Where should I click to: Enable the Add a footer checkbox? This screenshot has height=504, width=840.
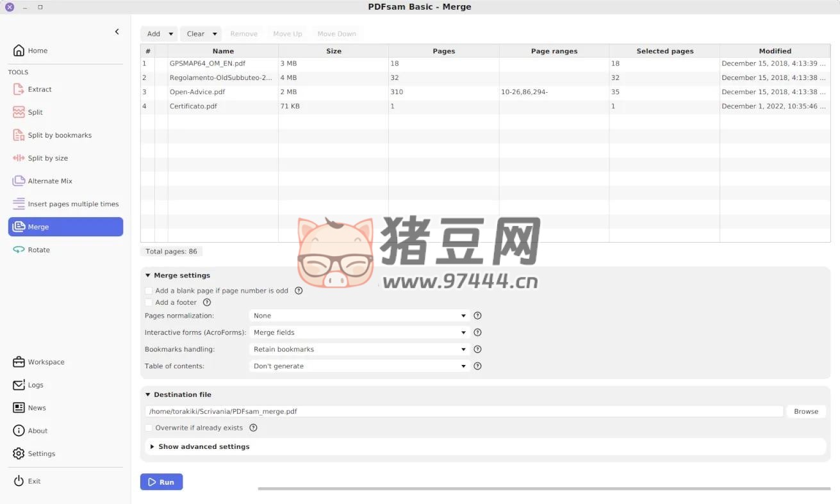click(149, 302)
